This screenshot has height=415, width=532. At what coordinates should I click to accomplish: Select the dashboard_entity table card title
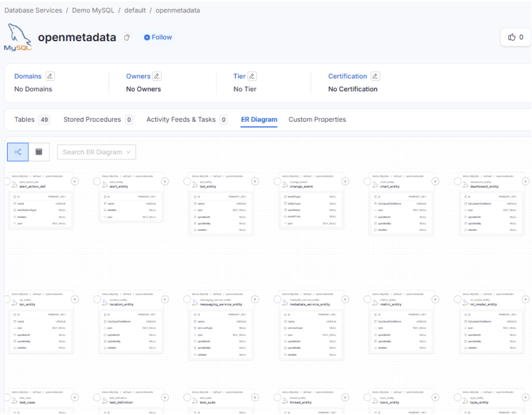pos(484,187)
